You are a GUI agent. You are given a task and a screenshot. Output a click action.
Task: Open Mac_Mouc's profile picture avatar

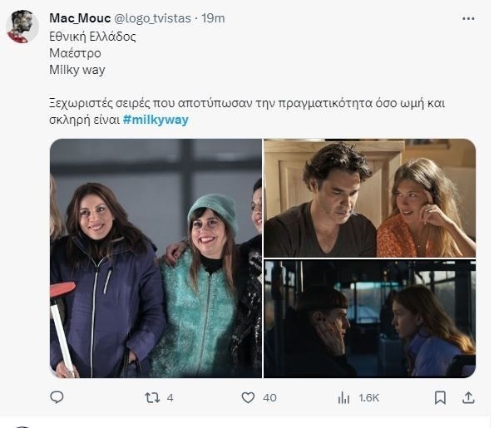coord(22,26)
